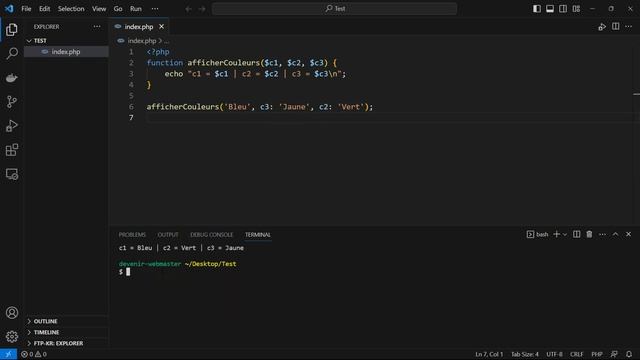Expand the TIMELINE section
This screenshot has height=360, width=640.
(x=67, y=332)
